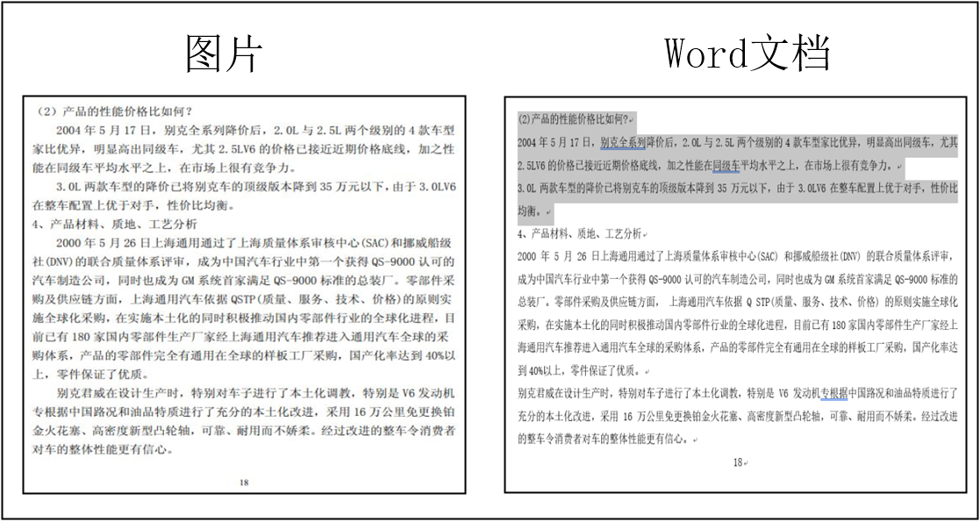Click picture panel line starting '社(DNV)的联合质量体系'
The image size is (980, 522).
coord(243,261)
